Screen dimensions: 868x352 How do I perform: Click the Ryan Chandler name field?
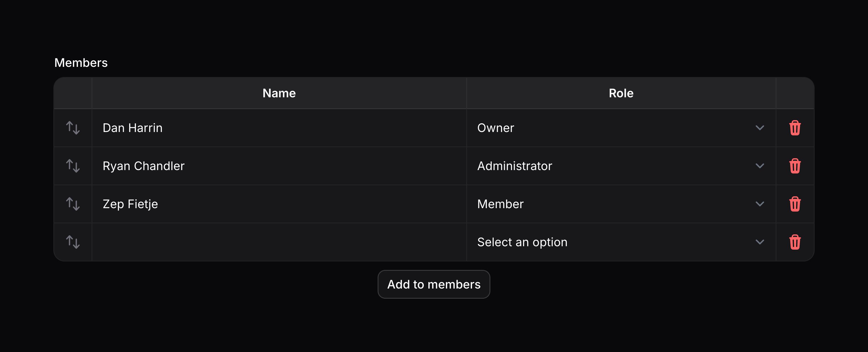point(279,166)
